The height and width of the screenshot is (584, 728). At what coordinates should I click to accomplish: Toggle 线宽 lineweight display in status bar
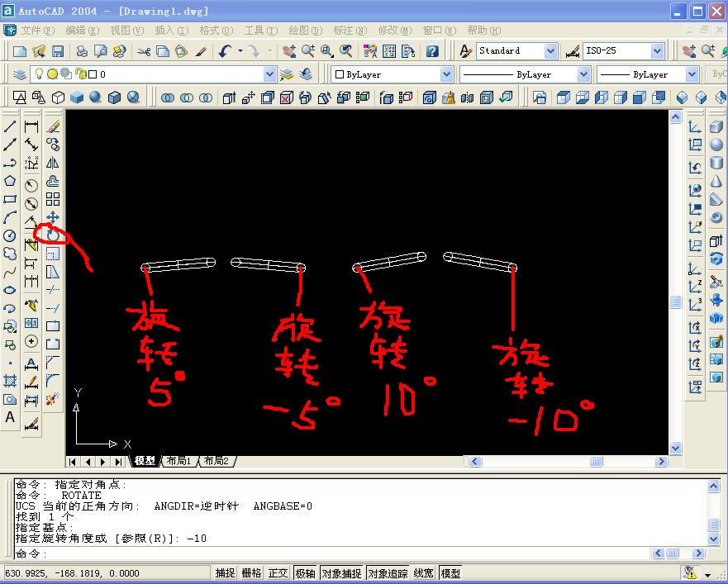tap(423, 573)
